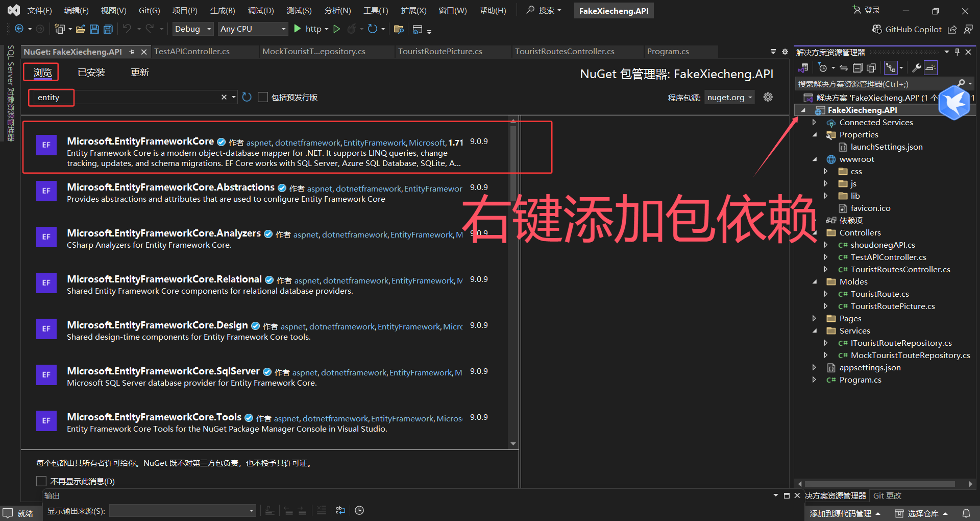Click the clock timestamp icon in output panel
Screen dimensions: 980x521
359,510
